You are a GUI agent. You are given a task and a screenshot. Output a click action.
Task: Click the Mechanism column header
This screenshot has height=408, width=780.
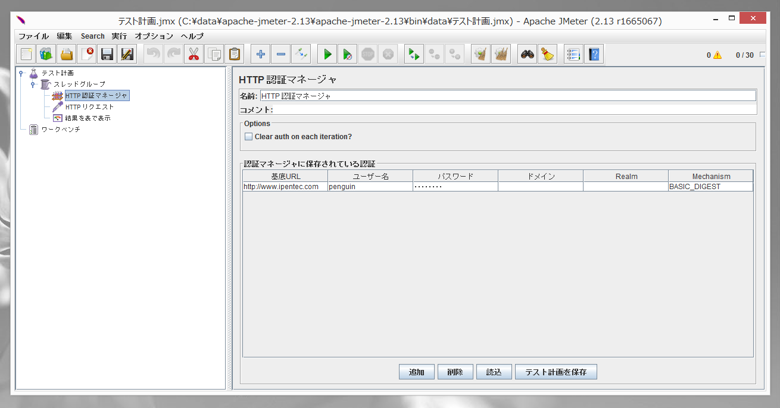tap(711, 176)
